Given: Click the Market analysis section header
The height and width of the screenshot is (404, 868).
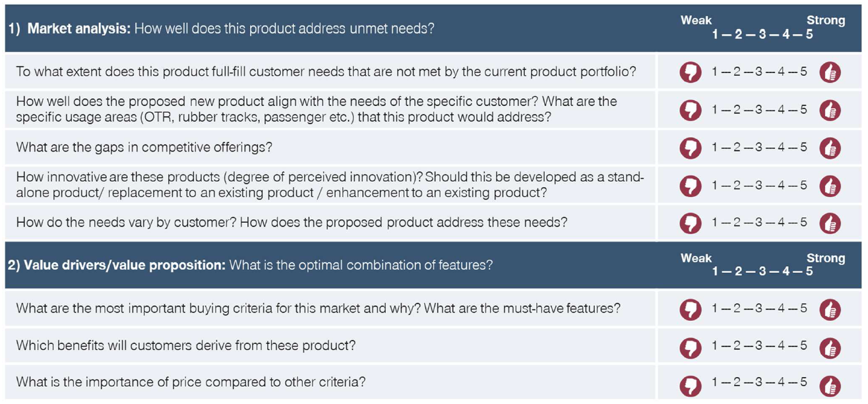Looking at the screenshot, I should pos(221,29).
